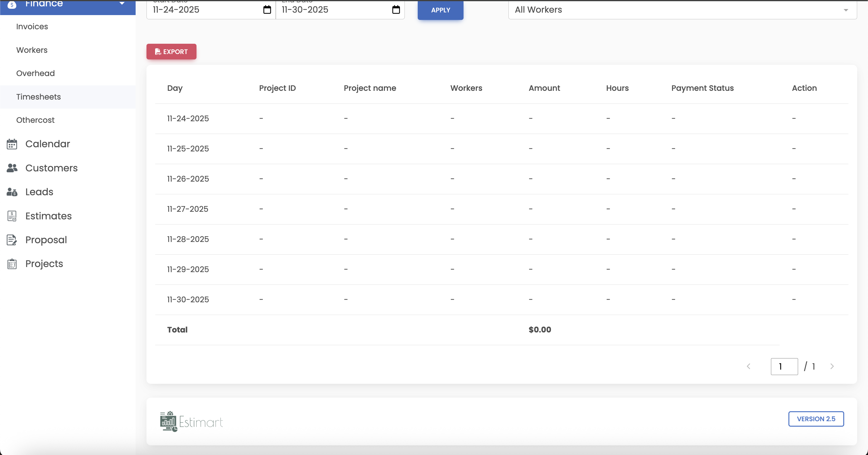This screenshot has height=455, width=868.
Task: Select Invoices from the Finance menu
Action: (32, 26)
